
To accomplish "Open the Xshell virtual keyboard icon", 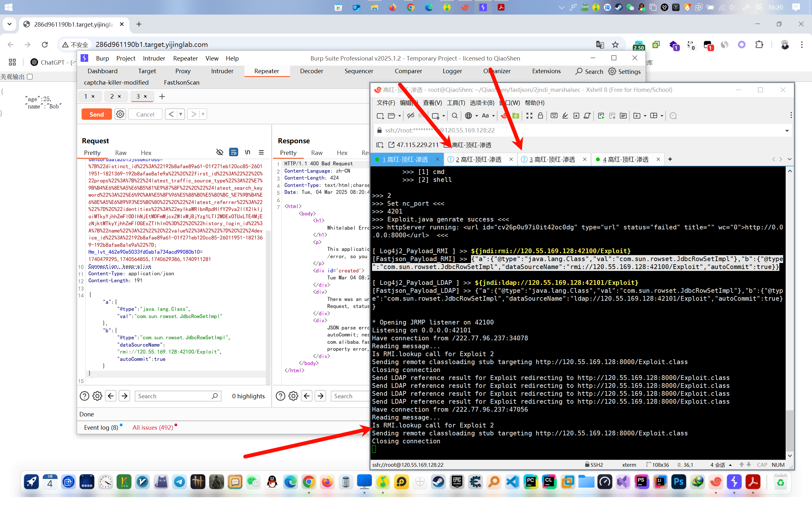I will (x=554, y=116).
